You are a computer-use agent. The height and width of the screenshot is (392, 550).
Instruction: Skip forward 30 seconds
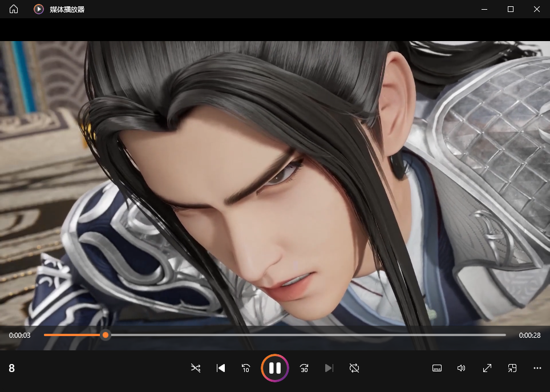click(304, 368)
